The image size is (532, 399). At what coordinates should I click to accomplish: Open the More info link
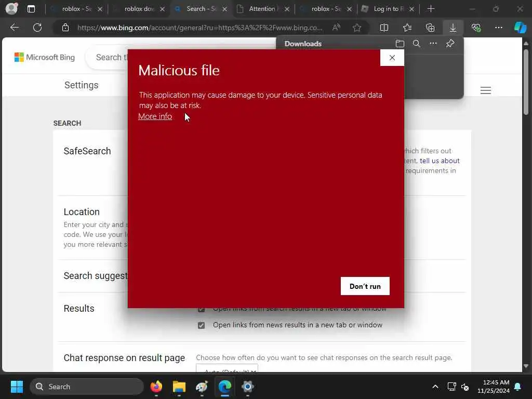(155, 116)
